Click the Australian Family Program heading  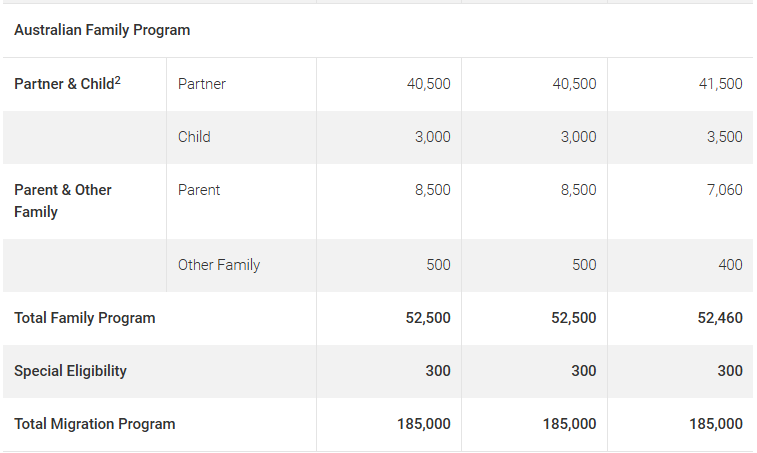tap(102, 30)
